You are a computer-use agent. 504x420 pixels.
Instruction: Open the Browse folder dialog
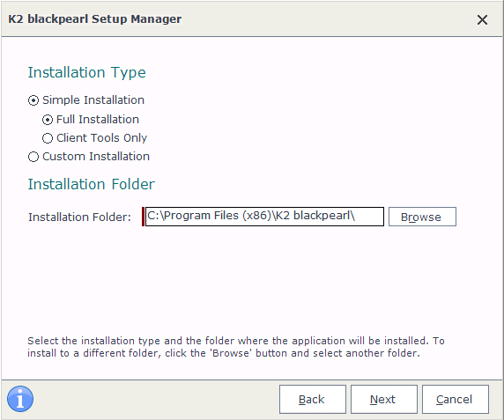422,217
